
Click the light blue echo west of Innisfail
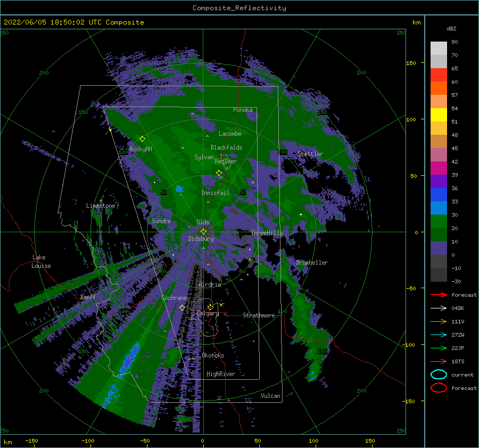pyautogui.click(x=179, y=190)
